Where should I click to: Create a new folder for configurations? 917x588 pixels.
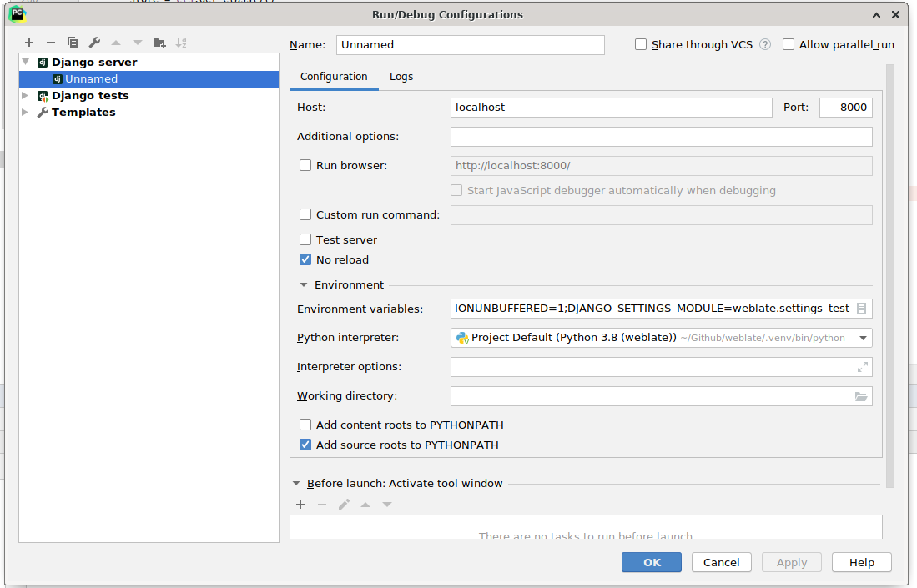tap(158, 42)
